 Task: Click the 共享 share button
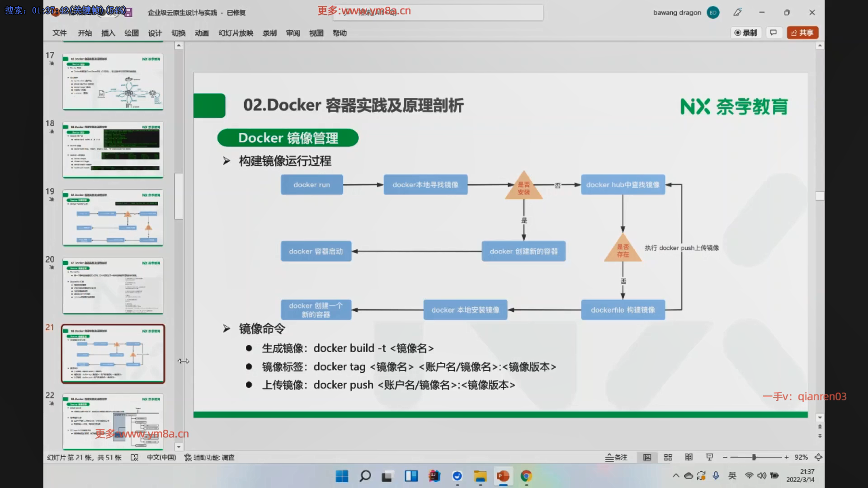(x=802, y=33)
